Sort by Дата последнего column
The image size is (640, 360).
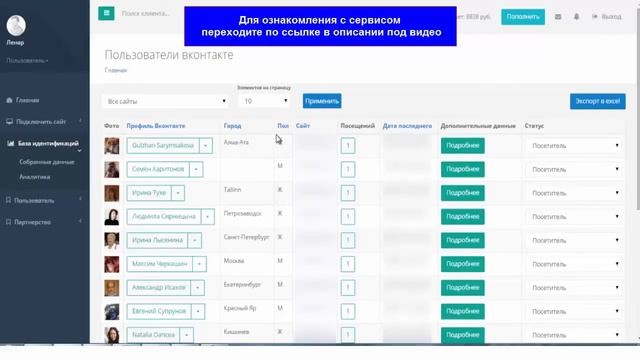pos(407,126)
